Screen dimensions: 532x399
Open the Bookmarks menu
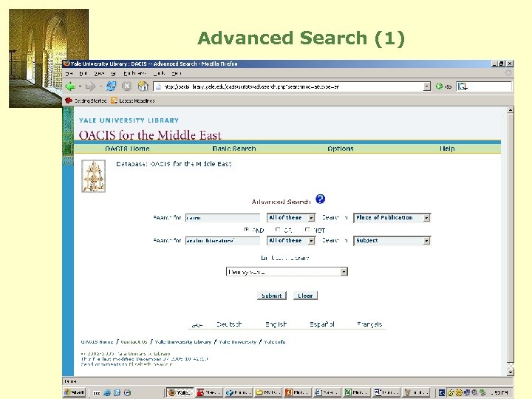pyautogui.click(x=134, y=73)
